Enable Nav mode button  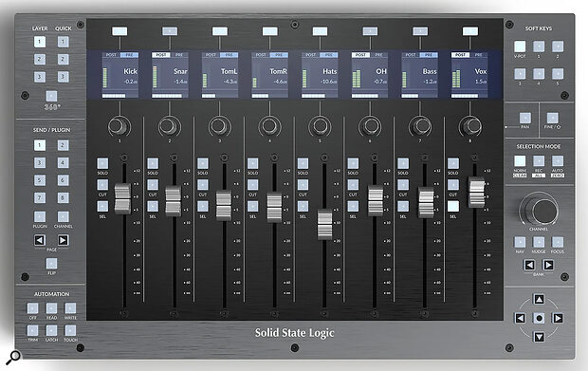point(520,242)
